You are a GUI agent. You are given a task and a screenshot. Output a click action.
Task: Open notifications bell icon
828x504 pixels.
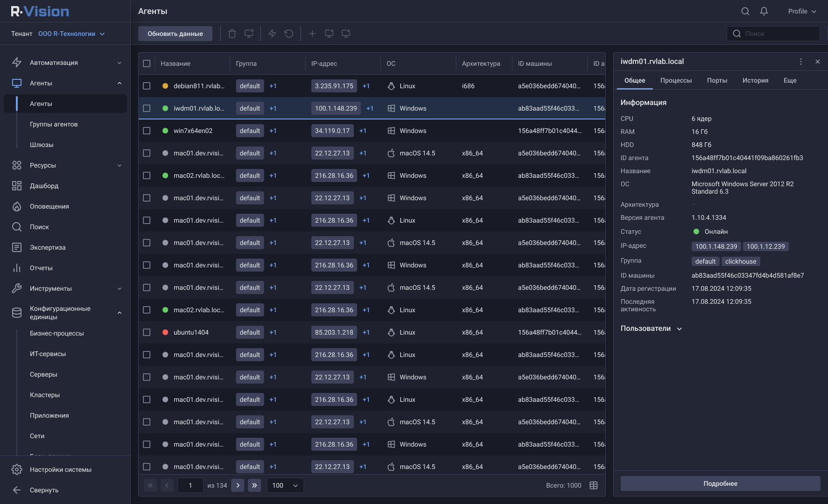(764, 11)
